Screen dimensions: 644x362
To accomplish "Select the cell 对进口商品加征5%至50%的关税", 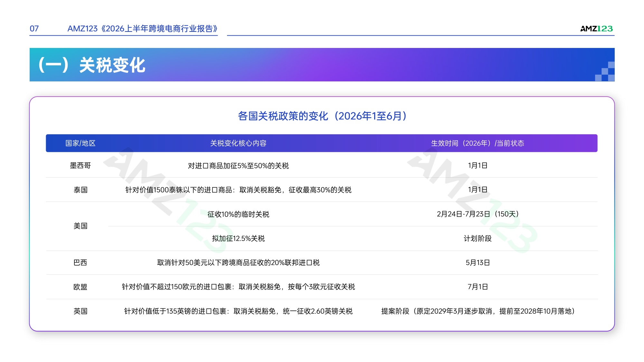I will [x=238, y=165].
